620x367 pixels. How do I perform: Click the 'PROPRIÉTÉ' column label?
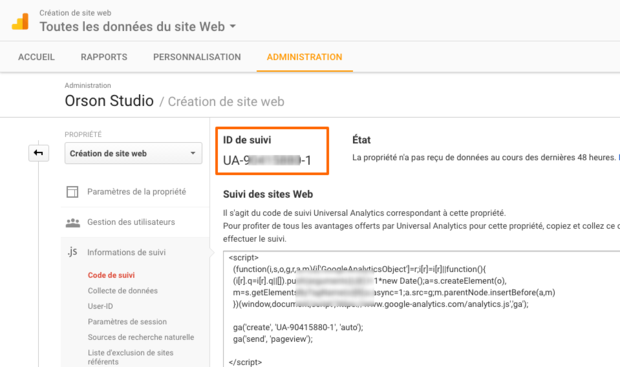[x=83, y=134]
